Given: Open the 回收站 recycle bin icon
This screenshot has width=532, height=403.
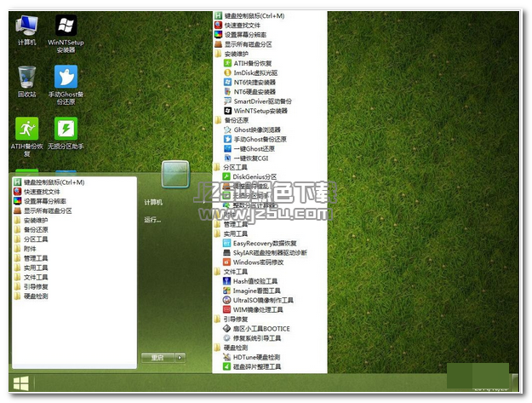Looking at the screenshot, I should (x=26, y=82).
